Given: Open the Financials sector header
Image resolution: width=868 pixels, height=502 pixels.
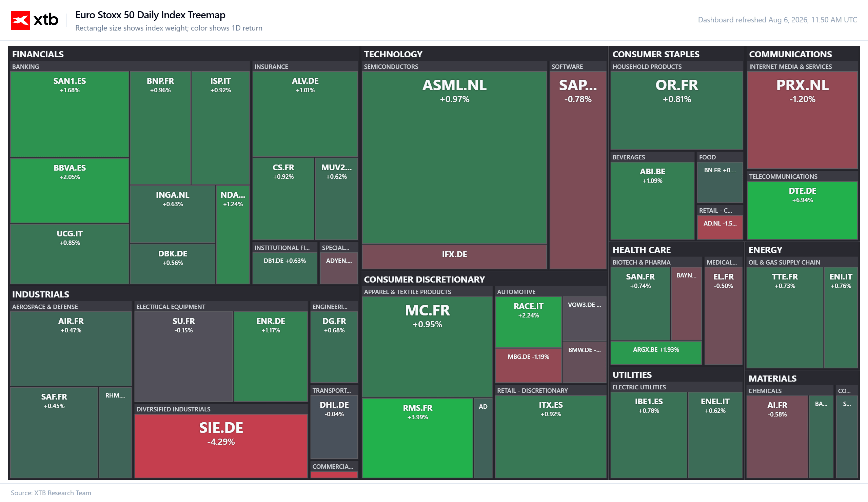Looking at the screenshot, I should pyautogui.click(x=38, y=54).
